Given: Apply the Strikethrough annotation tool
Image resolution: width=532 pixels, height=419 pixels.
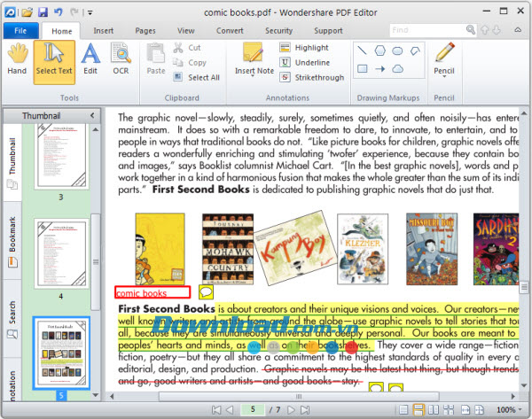Looking at the screenshot, I should (312, 77).
